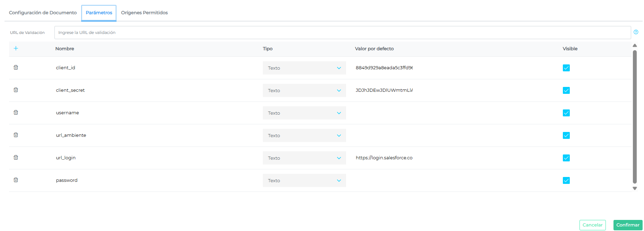Click the scroll down arrow of parameters list
The width and height of the screenshot is (644, 231).
click(x=635, y=188)
